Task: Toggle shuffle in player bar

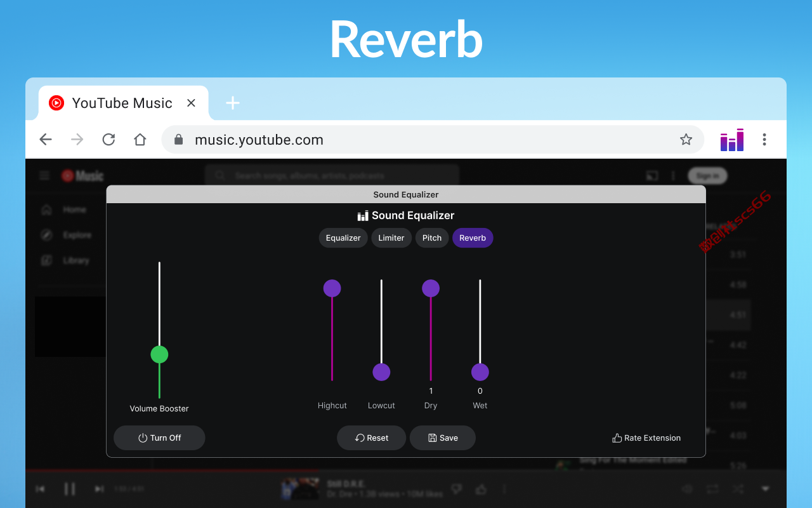Action: click(x=738, y=489)
